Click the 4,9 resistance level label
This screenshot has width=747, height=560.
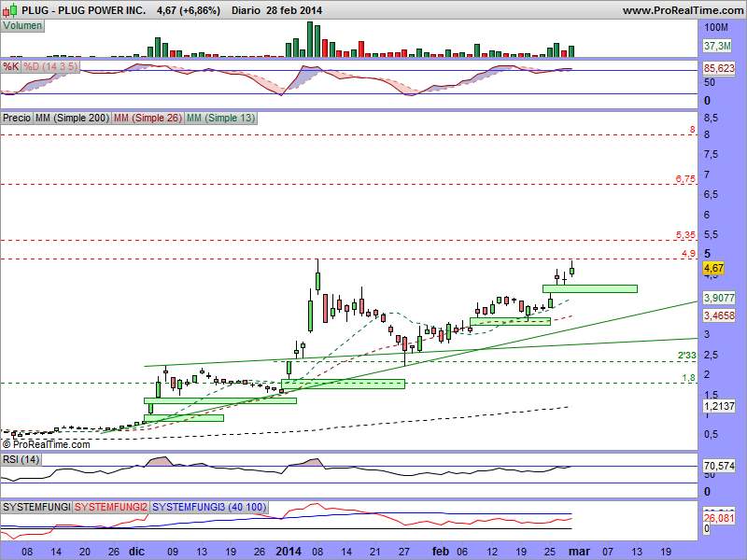tap(688, 254)
